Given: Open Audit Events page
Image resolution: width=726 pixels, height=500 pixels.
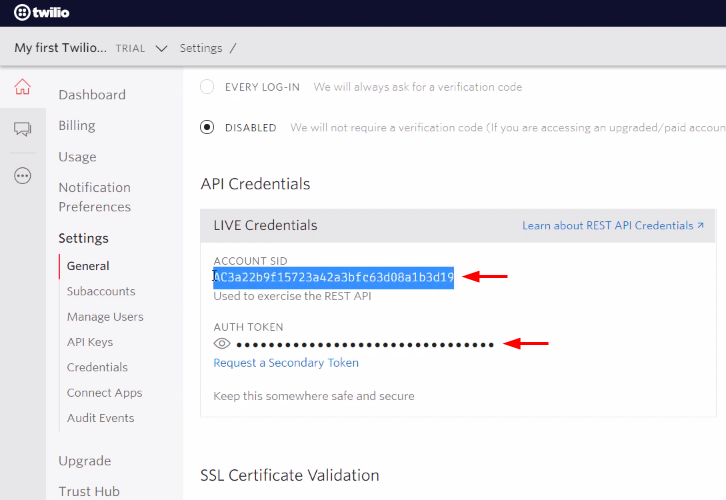Looking at the screenshot, I should click(x=100, y=418).
